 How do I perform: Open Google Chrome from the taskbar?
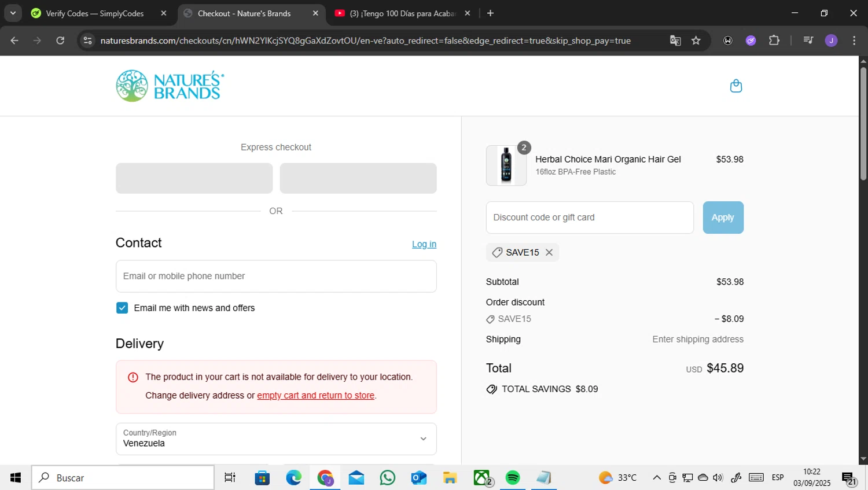point(325,478)
